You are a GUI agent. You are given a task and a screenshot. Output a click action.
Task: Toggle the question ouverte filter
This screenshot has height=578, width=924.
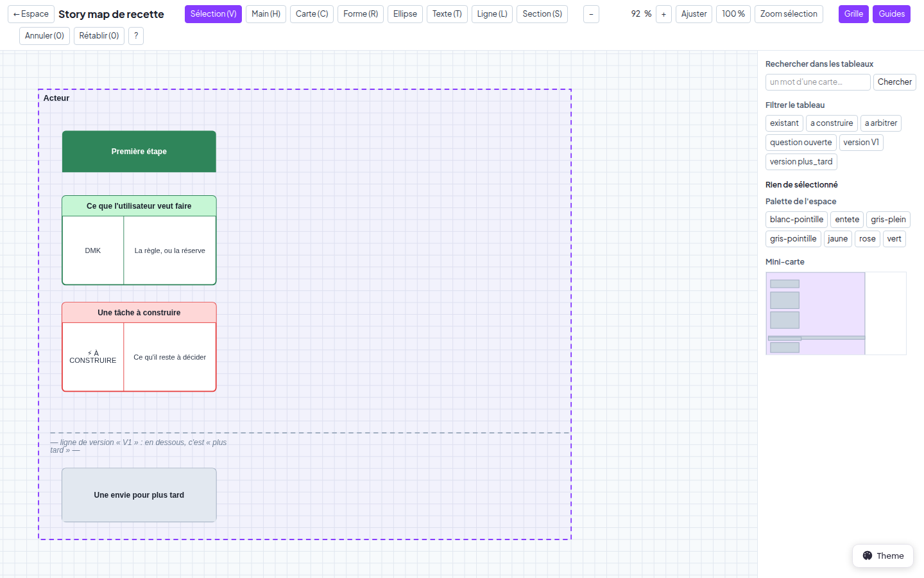(x=801, y=143)
